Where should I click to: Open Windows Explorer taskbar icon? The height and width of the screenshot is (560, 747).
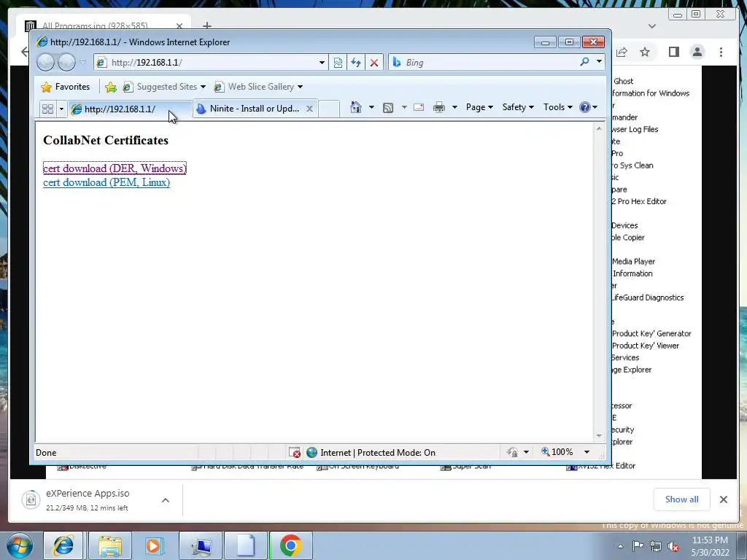(111, 545)
